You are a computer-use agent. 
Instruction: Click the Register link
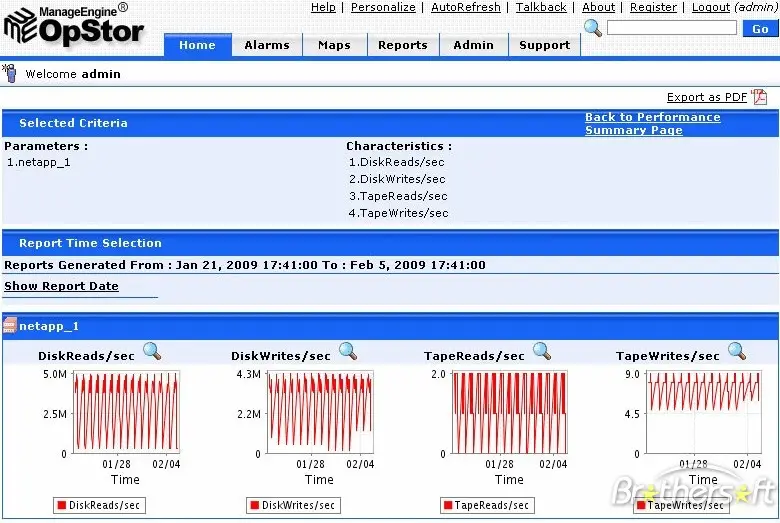pos(653,7)
